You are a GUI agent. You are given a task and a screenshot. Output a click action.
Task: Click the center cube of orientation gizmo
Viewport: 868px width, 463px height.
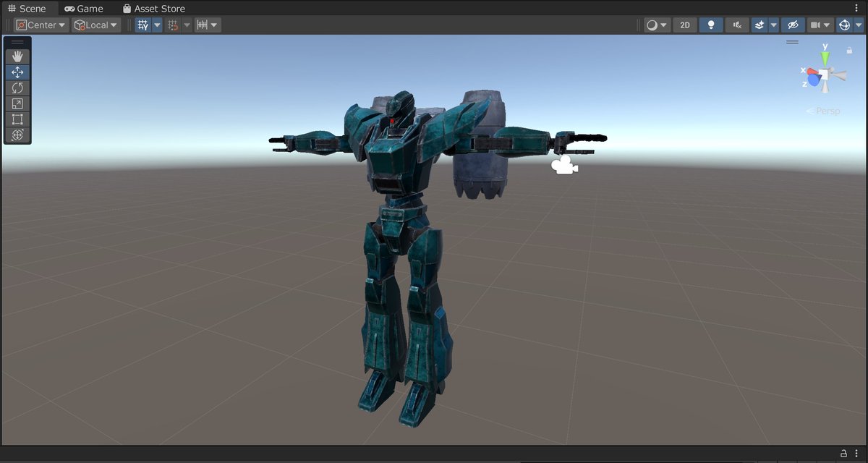tap(825, 74)
